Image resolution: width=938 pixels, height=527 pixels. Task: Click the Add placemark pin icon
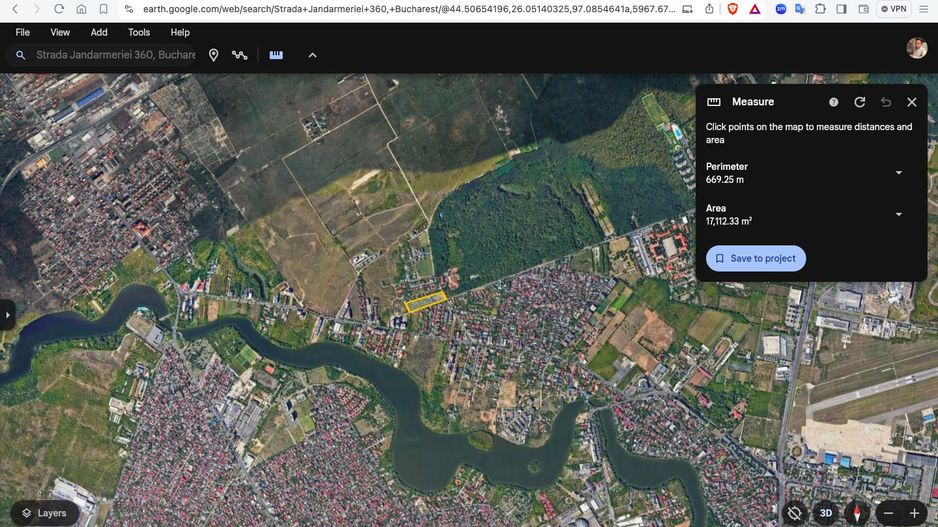(x=213, y=55)
